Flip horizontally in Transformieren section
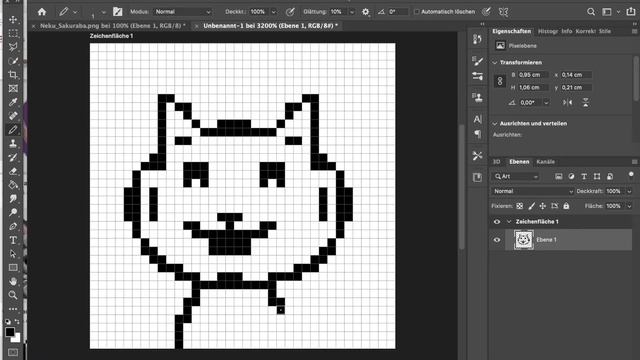Screen dimensions: 640x360 568,102
